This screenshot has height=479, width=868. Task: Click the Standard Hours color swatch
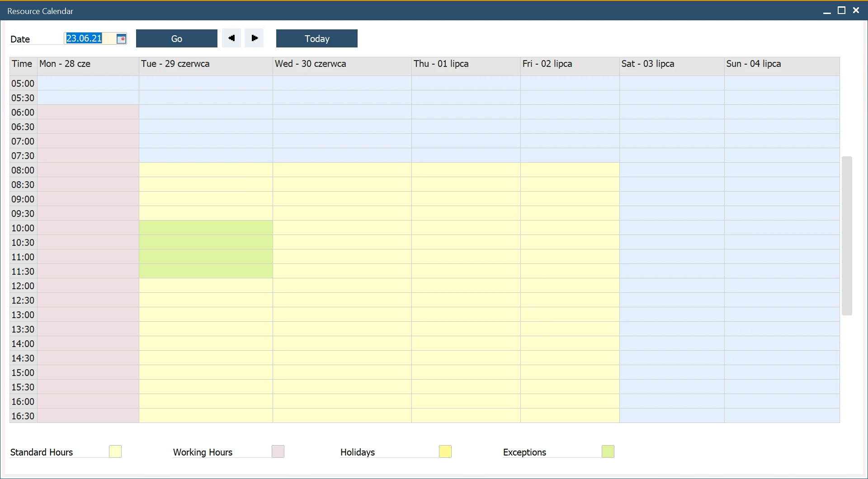click(115, 451)
